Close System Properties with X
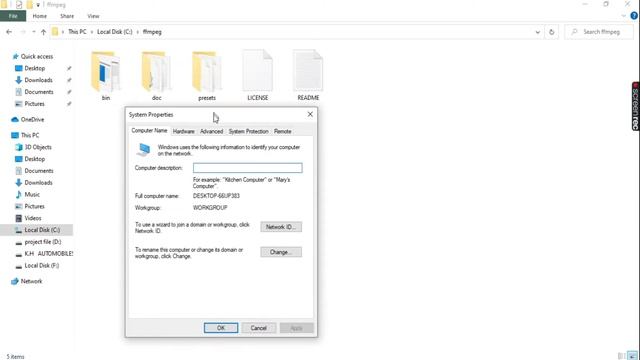Screen dimensions: 640x360 (x=310, y=114)
